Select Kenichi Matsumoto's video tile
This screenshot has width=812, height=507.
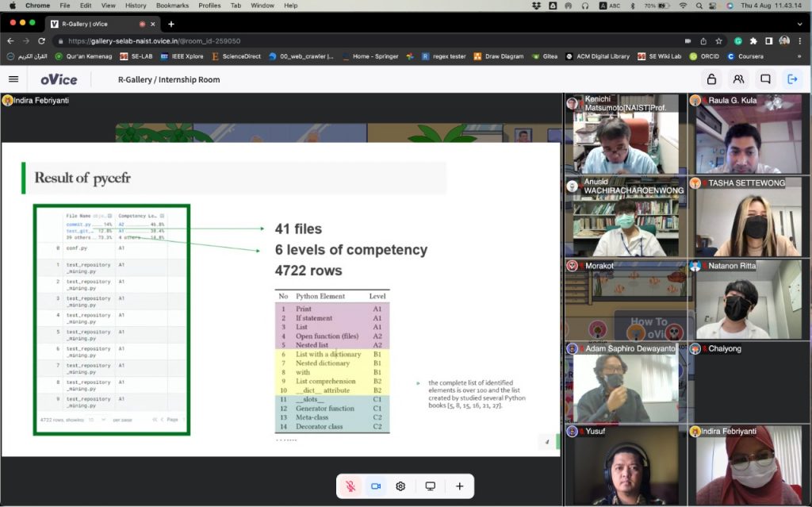pos(622,135)
